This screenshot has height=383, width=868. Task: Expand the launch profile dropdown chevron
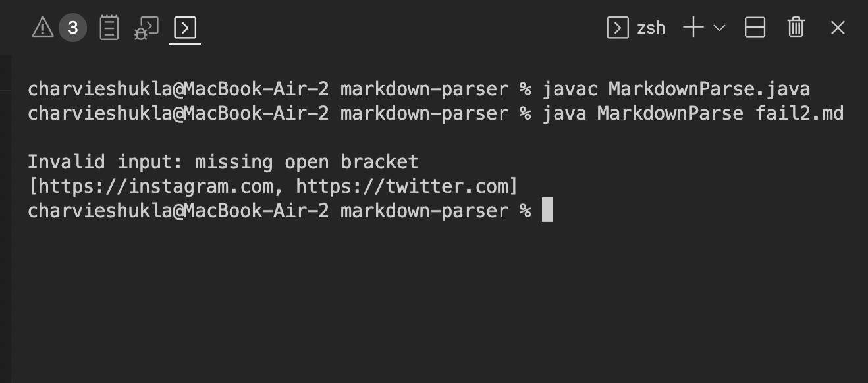pos(719,28)
